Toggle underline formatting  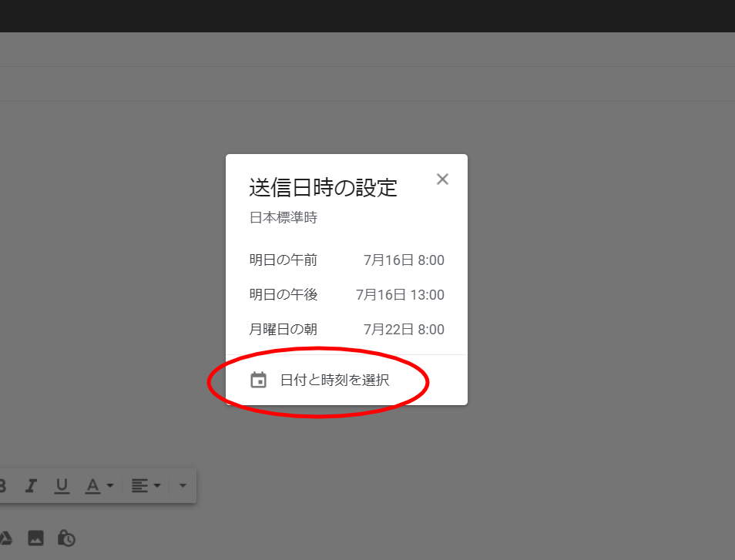[62, 485]
